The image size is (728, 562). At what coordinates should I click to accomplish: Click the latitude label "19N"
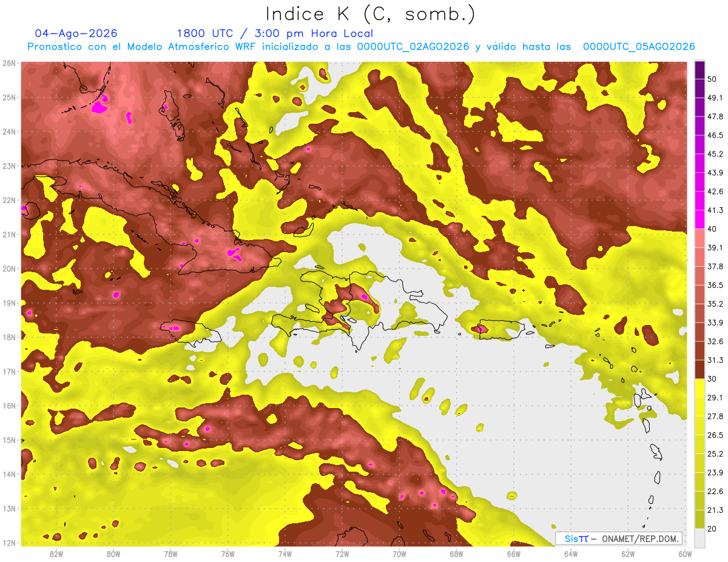tap(8, 303)
